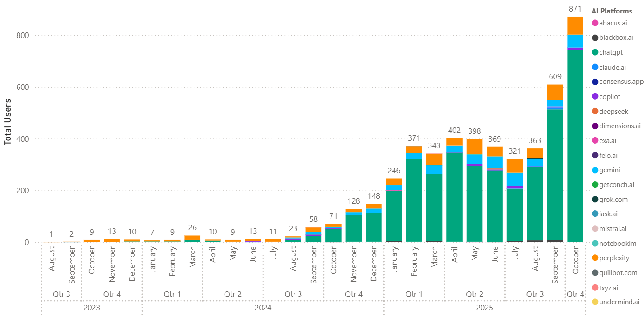Click the dimensions.ai legend dot

coord(595,126)
